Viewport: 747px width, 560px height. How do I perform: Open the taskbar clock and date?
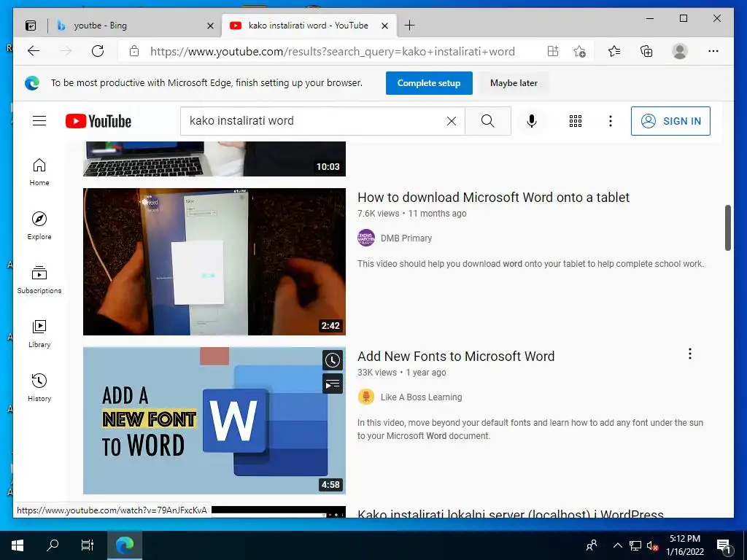click(684, 545)
